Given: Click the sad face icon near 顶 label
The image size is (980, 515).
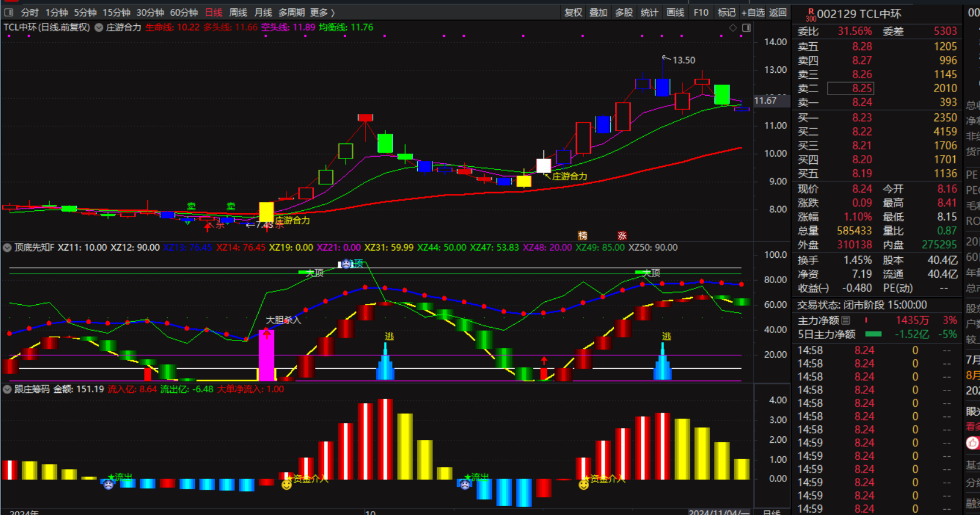Looking at the screenshot, I should [346, 264].
